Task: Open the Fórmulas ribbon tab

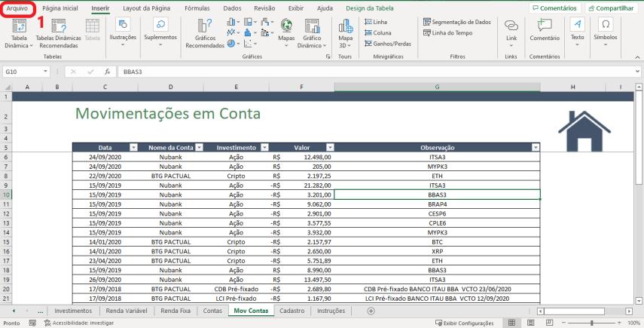Action: pyautogui.click(x=197, y=8)
